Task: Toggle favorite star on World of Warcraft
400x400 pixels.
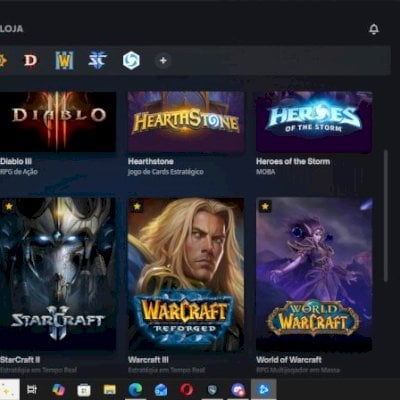Action: [x=265, y=207]
